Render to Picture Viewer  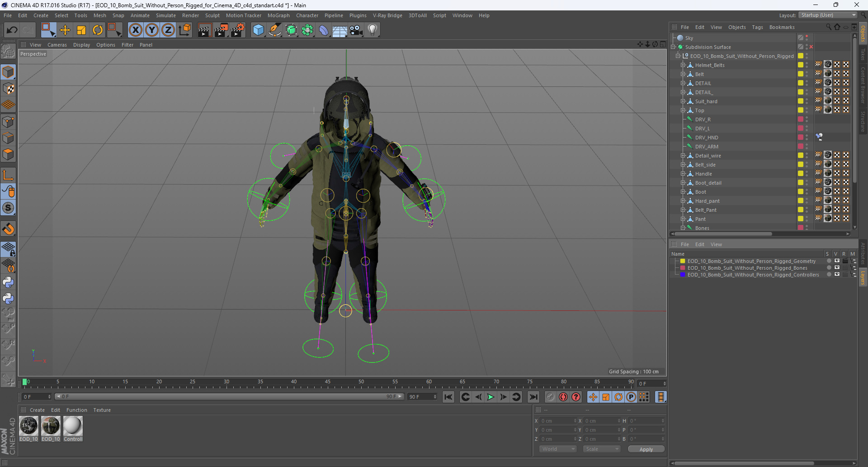click(x=221, y=30)
